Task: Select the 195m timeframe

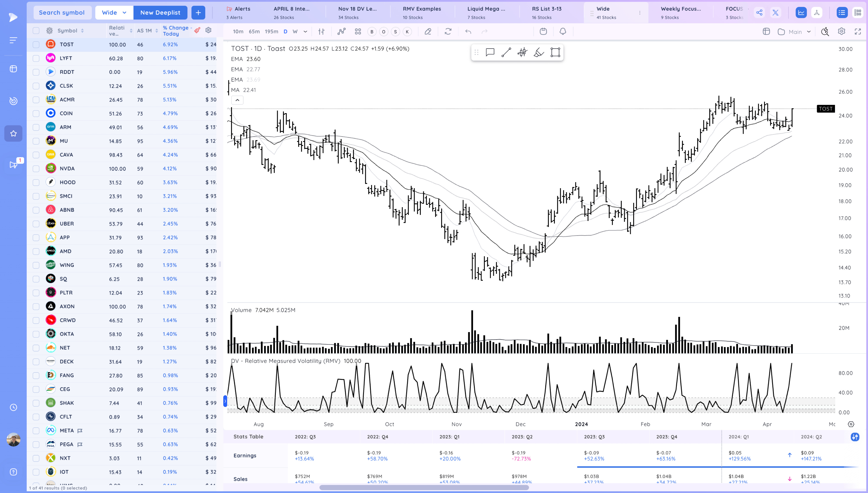Action: coord(271,31)
